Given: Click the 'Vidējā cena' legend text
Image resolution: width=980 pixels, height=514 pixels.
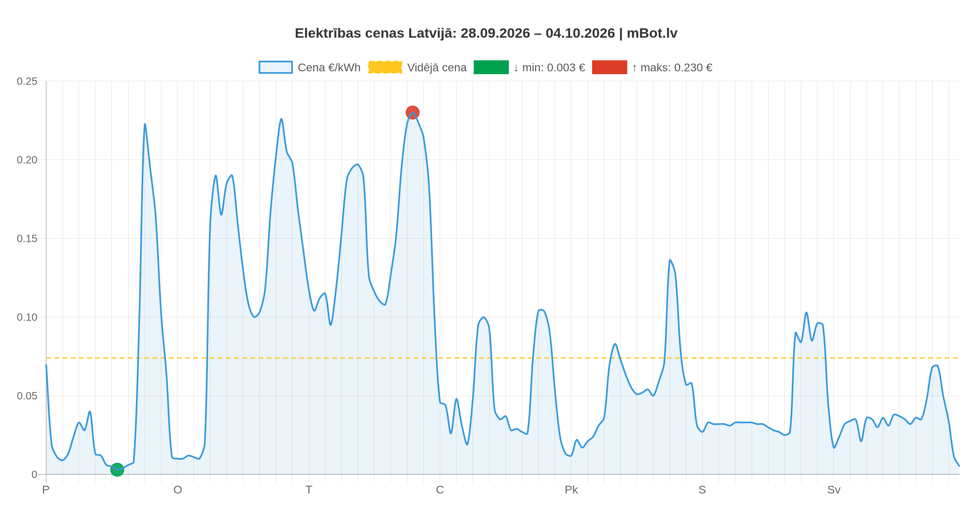Looking at the screenshot, I should (437, 68).
